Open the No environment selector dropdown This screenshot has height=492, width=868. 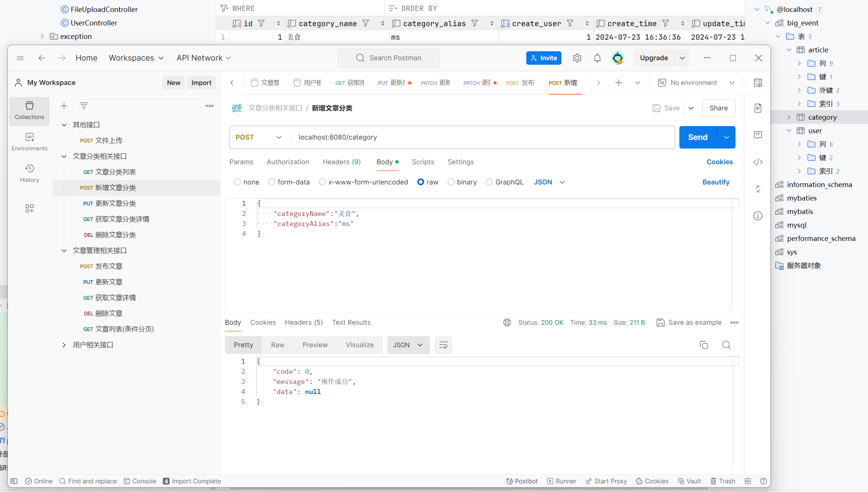(x=697, y=83)
